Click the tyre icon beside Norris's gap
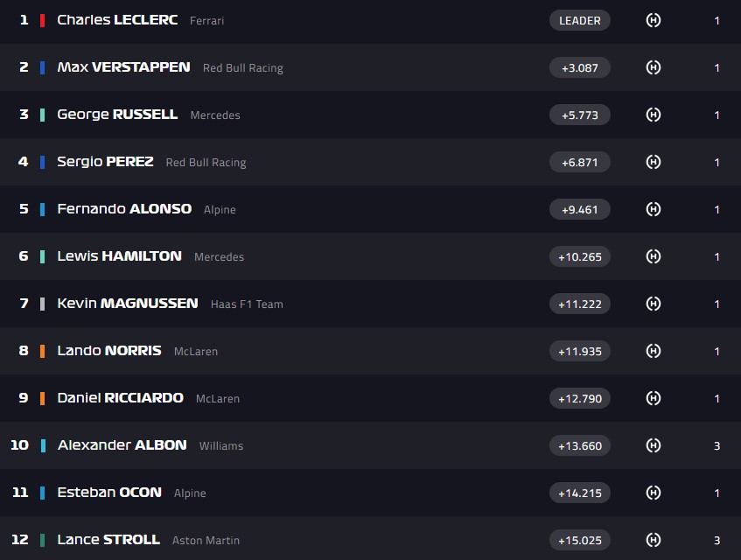Screen dimensions: 741x560 [653, 351]
